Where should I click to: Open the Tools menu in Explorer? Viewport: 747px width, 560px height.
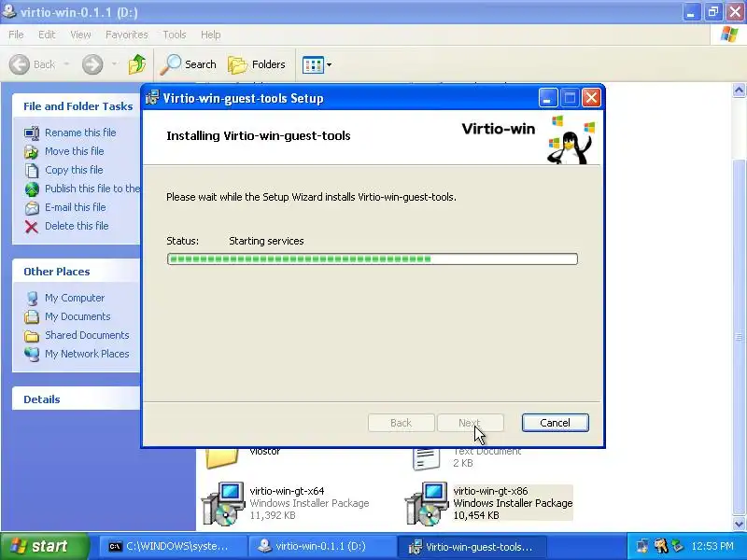tap(175, 35)
